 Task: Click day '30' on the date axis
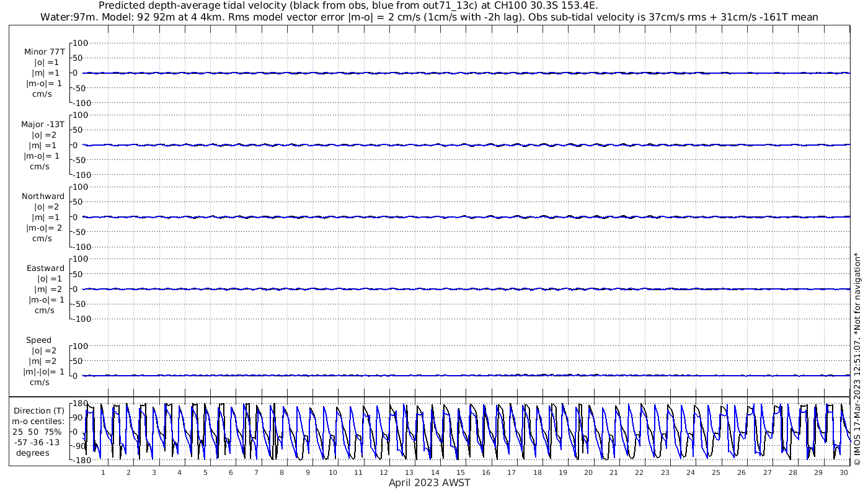point(844,473)
